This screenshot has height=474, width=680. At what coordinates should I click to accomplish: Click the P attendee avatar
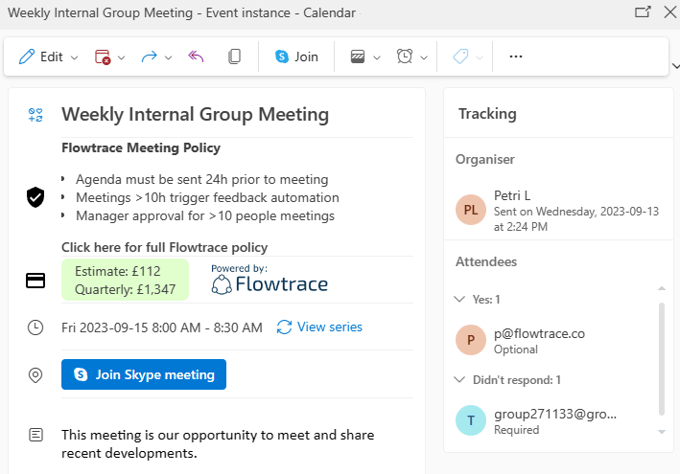point(471,340)
